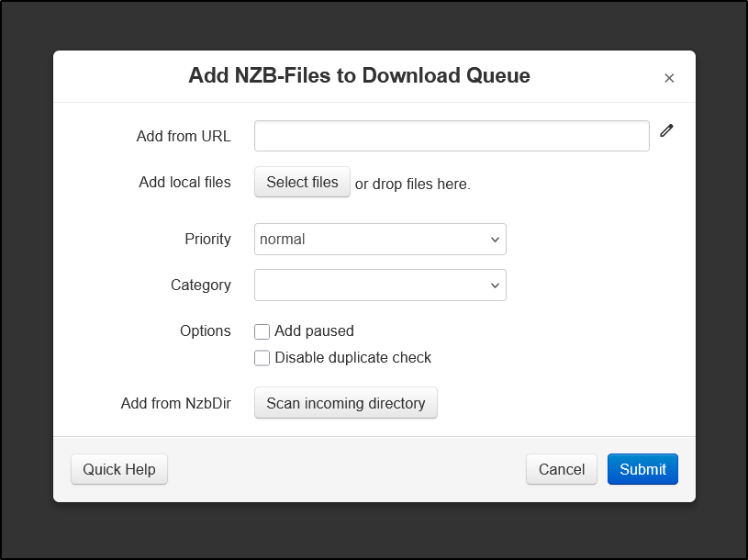Tick the Add paused checkbox
This screenshot has height=560, width=748.
[x=262, y=331]
